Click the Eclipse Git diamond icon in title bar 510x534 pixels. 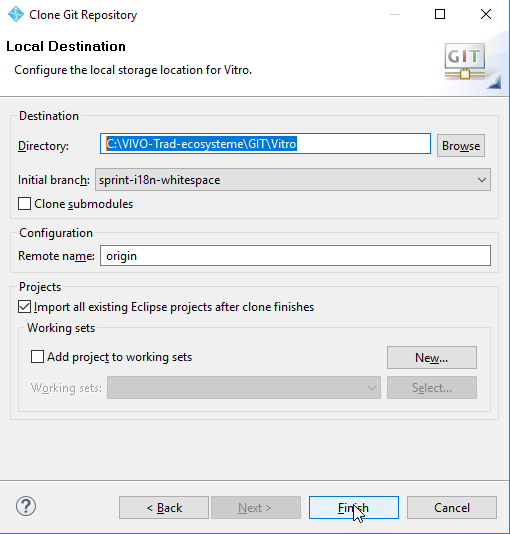pos(16,15)
